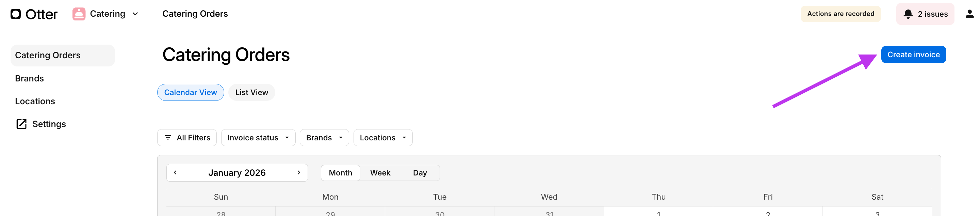Expand the Catering workspace switcher chevron
This screenshot has width=980, height=216.
pos(135,14)
